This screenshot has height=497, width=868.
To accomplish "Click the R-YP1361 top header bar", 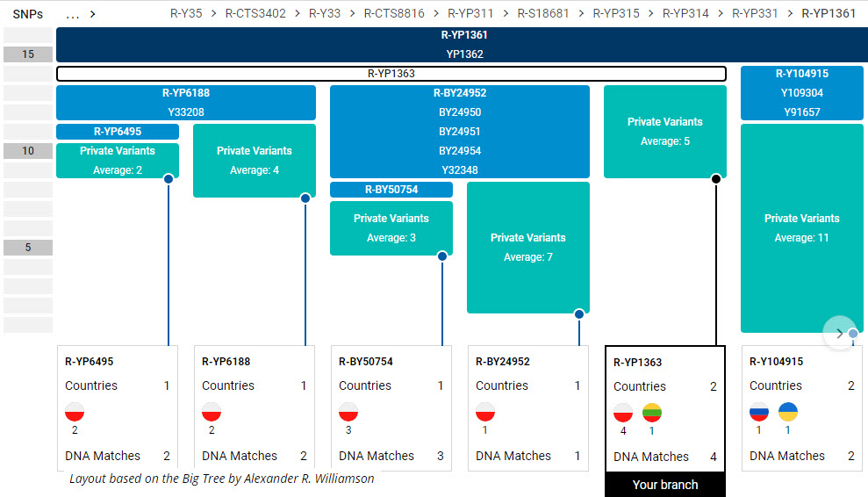I will [462, 36].
